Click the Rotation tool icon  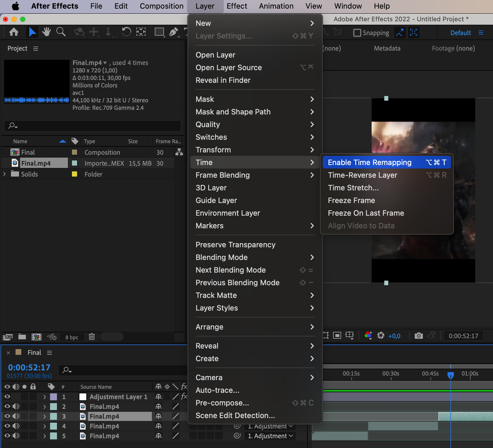coord(126,32)
